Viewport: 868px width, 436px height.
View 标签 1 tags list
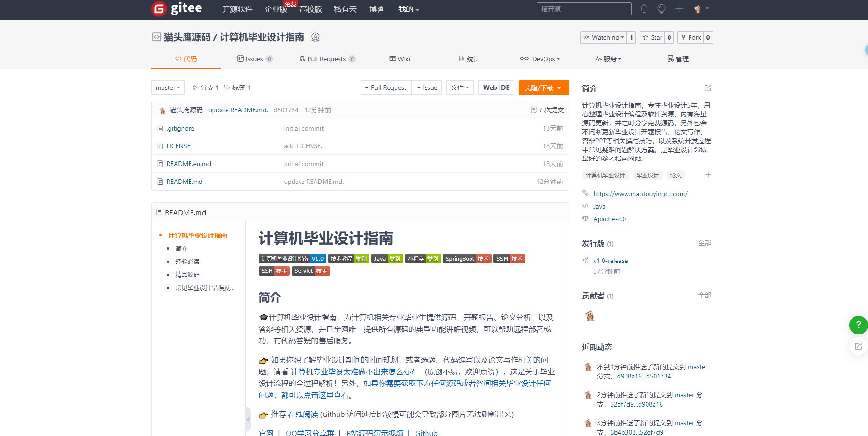[x=237, y=87]
